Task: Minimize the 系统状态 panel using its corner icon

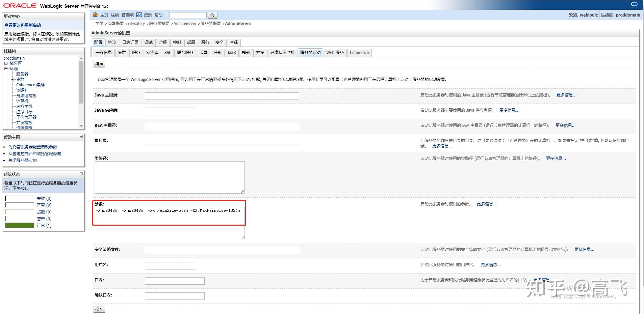Action: point(81,174)
